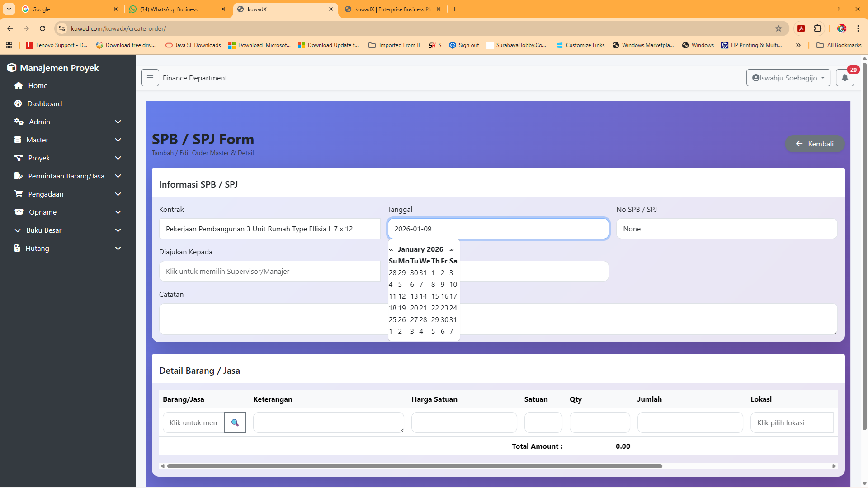Click the Diajukan Kepada supervisor field

[269, 272]
